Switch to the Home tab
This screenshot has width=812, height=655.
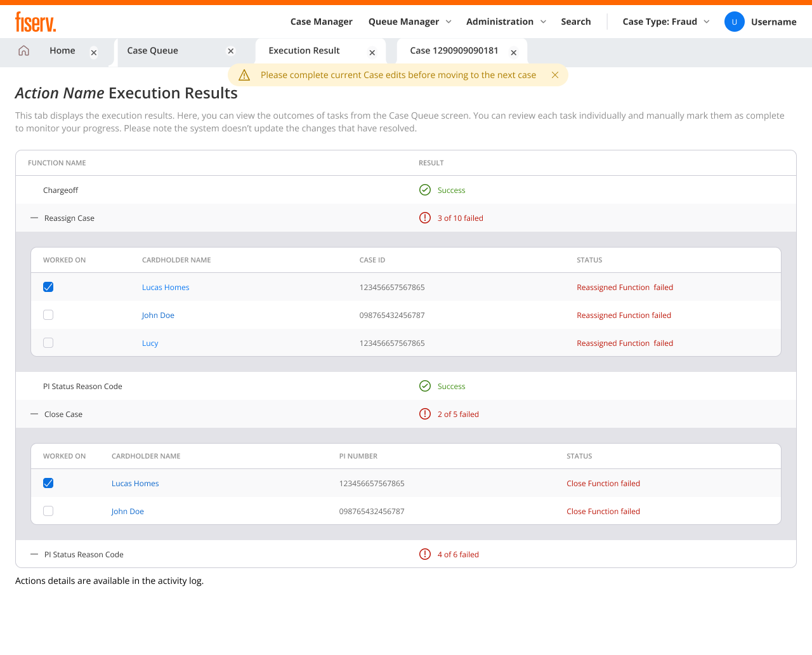62,51
